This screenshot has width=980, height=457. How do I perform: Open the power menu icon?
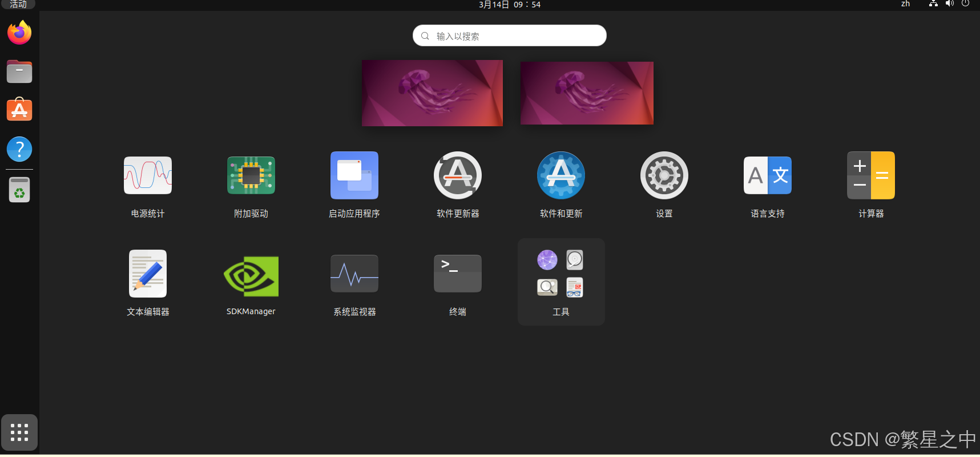[965, 4]
